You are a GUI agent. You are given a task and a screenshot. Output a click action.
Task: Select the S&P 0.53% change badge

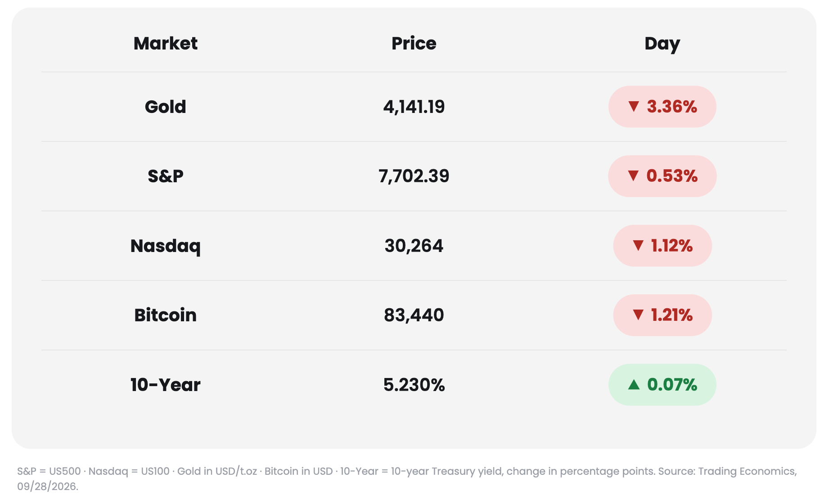(662, 176)
